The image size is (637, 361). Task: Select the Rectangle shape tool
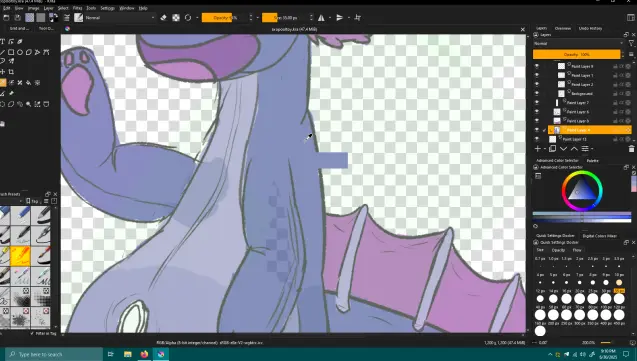click(11, 52)
